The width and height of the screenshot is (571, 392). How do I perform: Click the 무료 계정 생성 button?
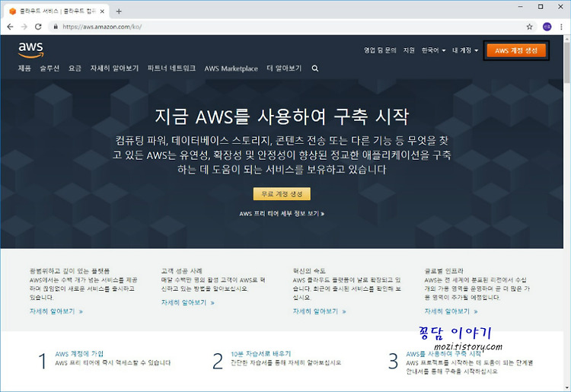282,194
